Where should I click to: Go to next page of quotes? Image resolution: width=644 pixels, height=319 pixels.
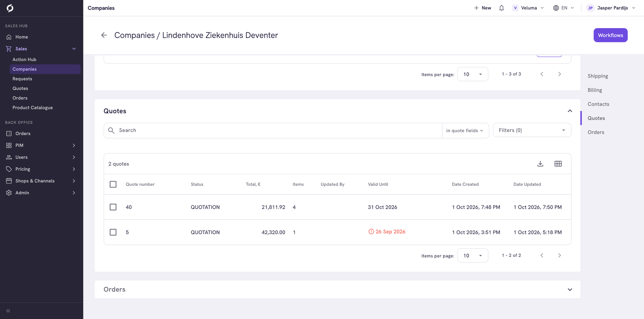pyautogui.click(x=560, y=255)
